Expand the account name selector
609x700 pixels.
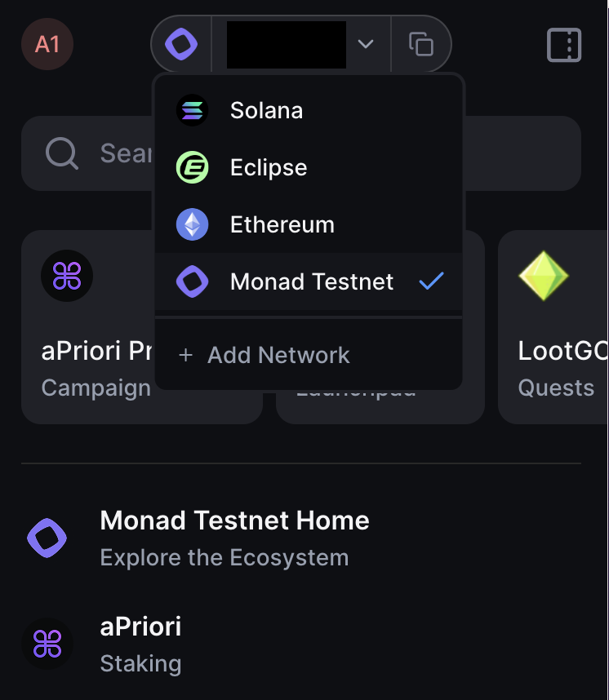click(301, 44)
